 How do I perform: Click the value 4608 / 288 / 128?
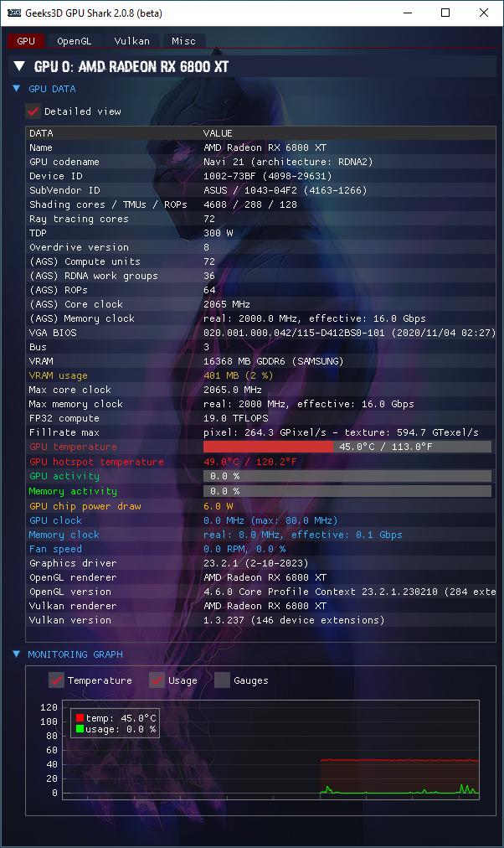(250, 204)
